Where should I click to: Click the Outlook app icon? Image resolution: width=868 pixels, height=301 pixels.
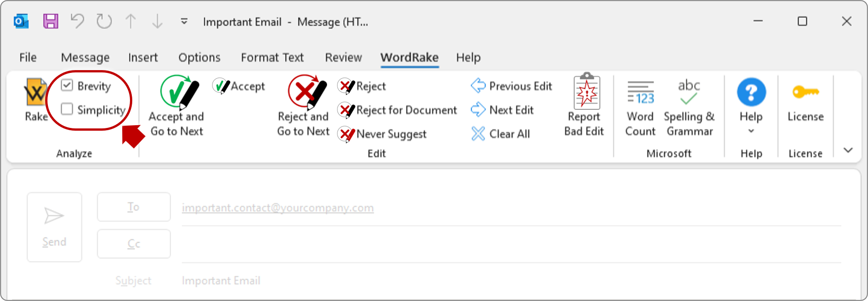21,21
